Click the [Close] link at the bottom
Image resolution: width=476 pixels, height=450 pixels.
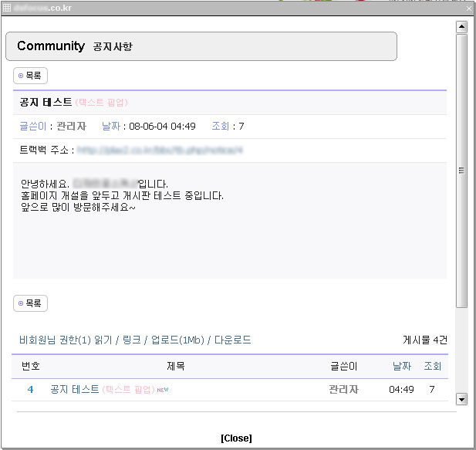point(236,438)
